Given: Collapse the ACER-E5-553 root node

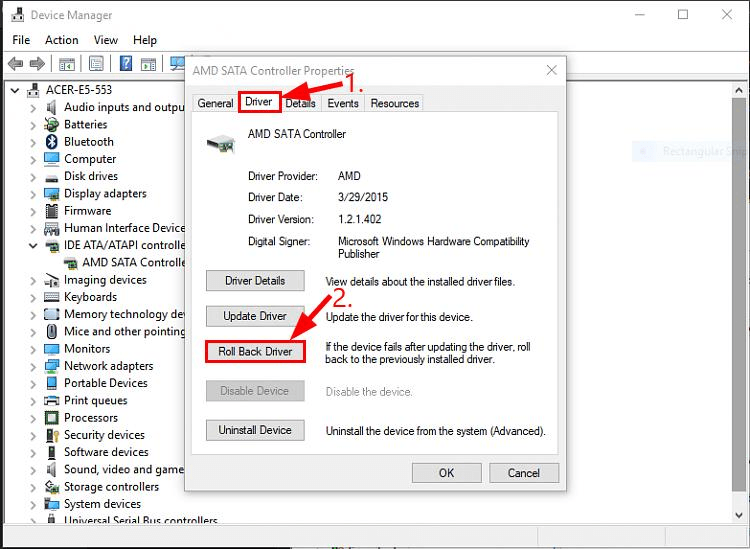Looking at the screenshot, I should (x=15, y=90).
